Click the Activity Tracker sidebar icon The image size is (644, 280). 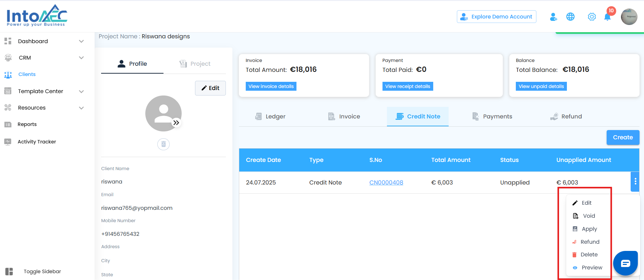pyautogui.click(x=8, y=142)
